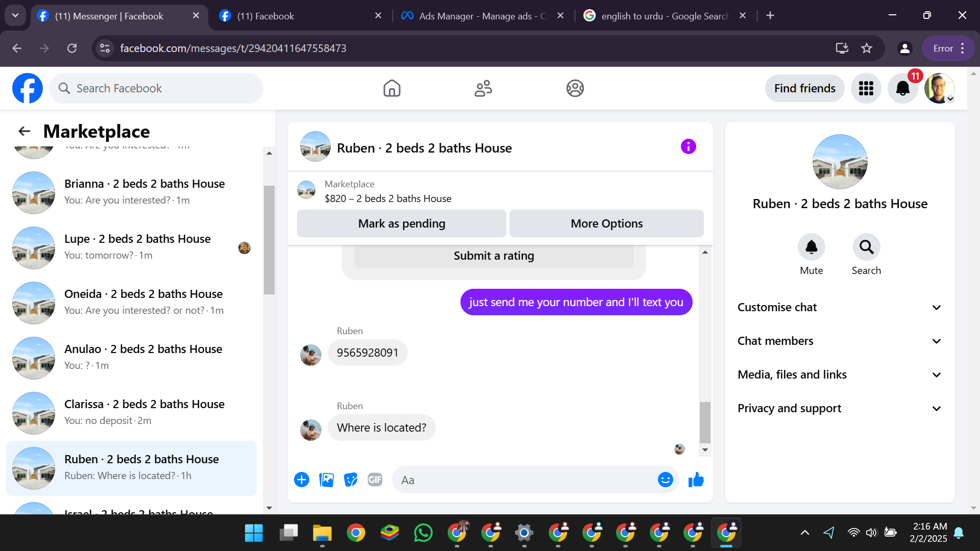This screenshot has height=551, width=980.
Task: Open the notifications bell with 11 badge
Action: [902, 88]
